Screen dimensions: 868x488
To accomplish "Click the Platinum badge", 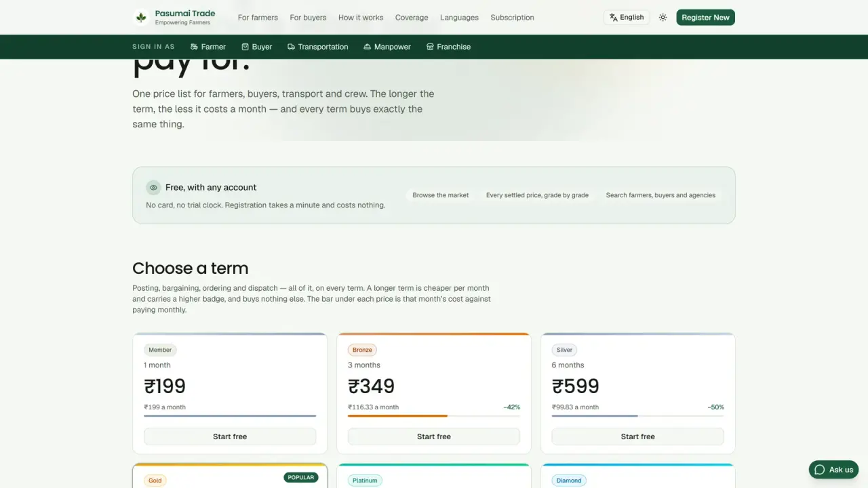I will click(x=365, y=481).
